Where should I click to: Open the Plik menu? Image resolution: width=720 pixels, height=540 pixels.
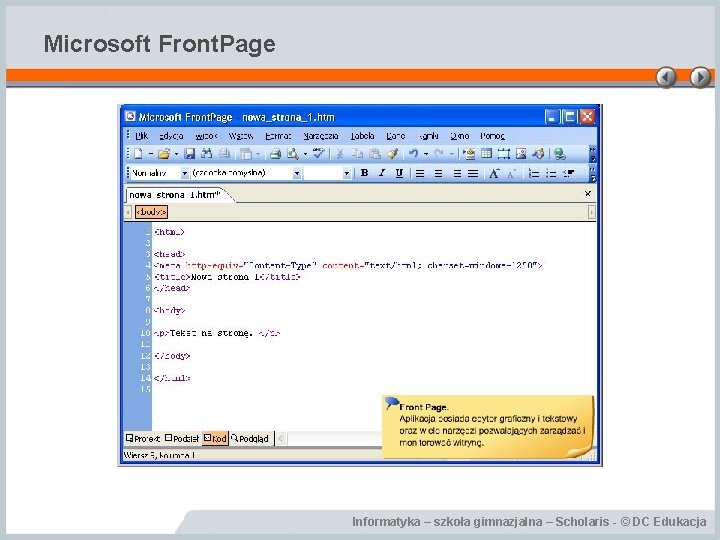[x=141, y=136]
